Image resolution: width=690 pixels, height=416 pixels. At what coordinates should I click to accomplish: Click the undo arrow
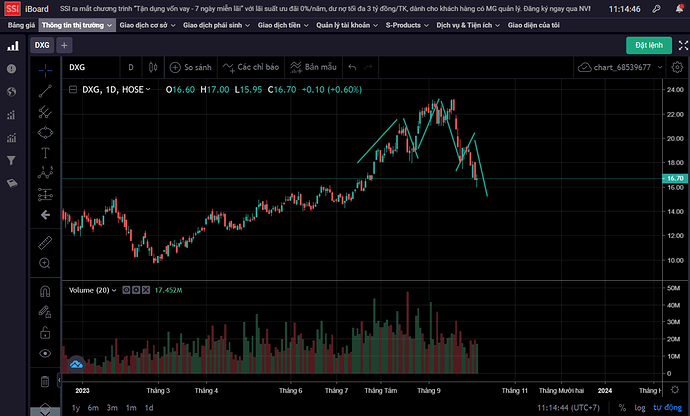pos(352,67)
